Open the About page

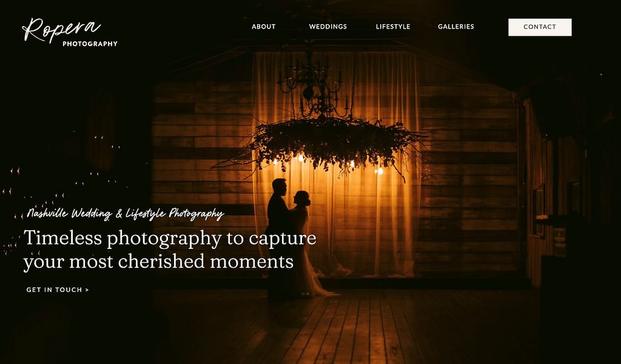point(263,27)
